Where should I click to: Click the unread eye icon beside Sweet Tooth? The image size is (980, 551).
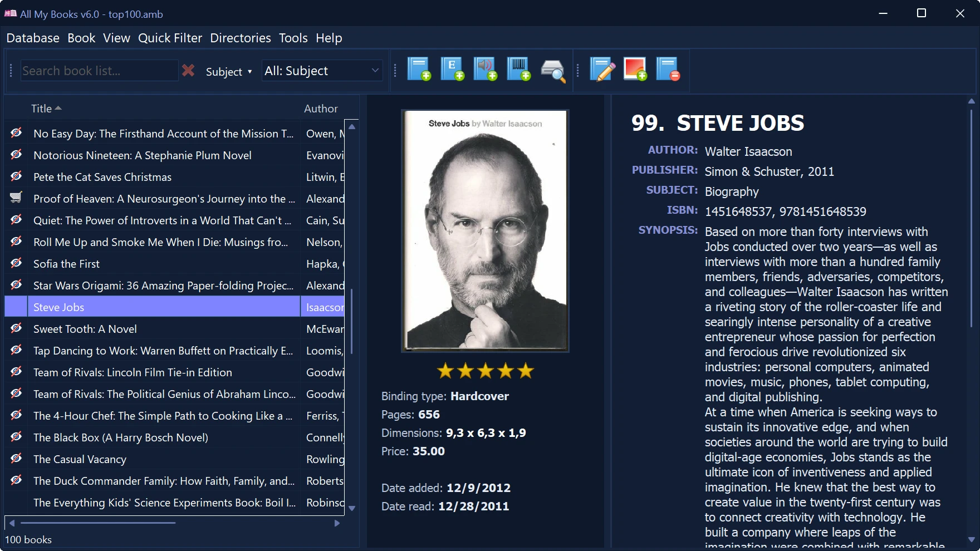(16, 328)
